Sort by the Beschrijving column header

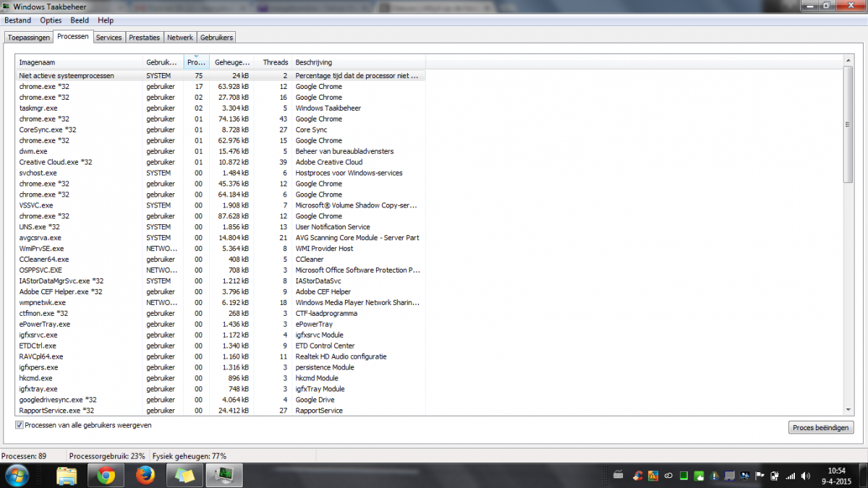pos(359,62)
